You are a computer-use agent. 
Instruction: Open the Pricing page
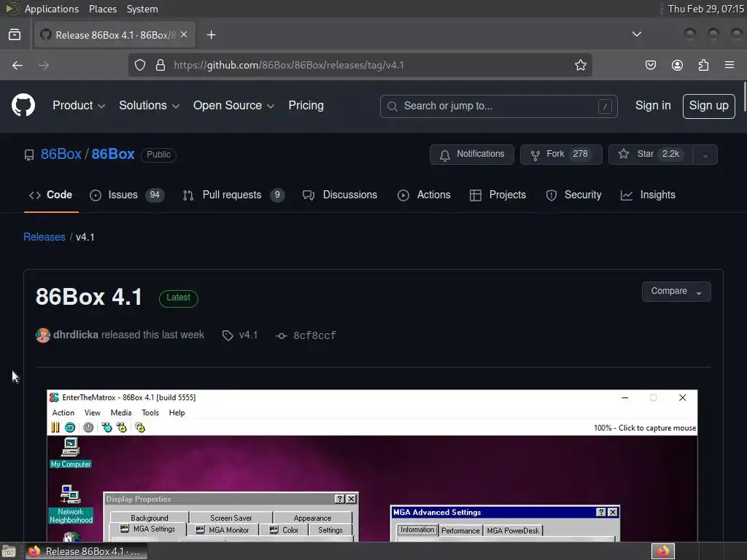(x=306, y=105)
